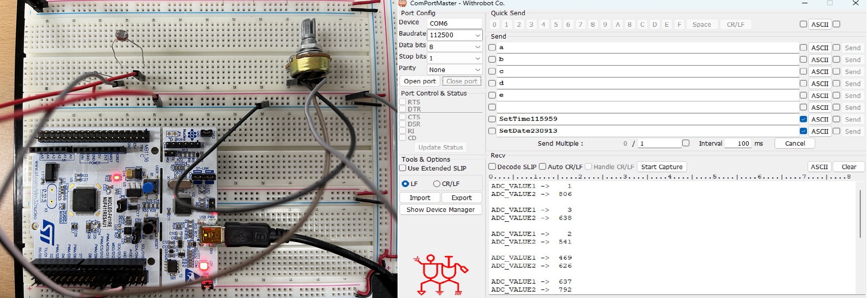Open Show Device Manager

pos(440,209)
